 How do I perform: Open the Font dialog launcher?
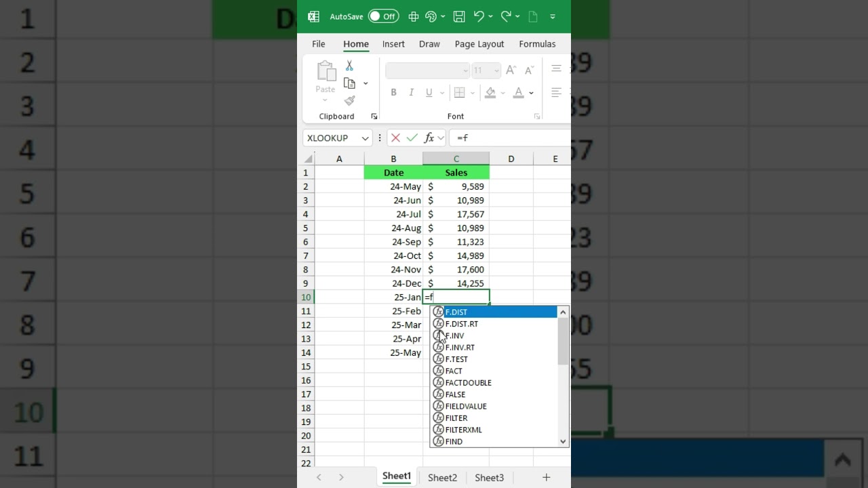[537, 117]
